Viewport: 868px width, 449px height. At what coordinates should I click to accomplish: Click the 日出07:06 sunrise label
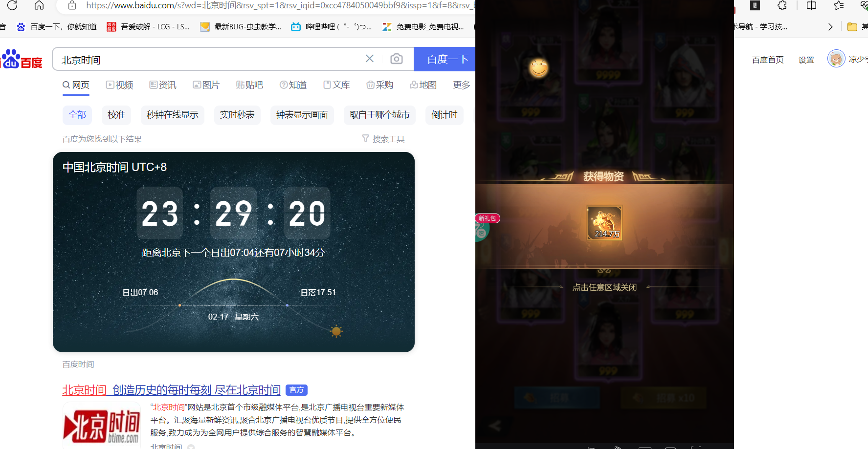click(x=140, y=292)
